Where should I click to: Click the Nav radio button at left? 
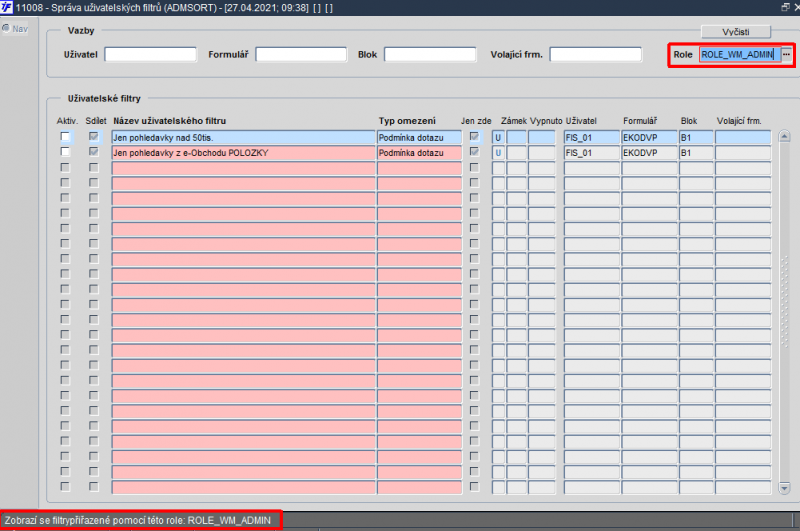6,29
